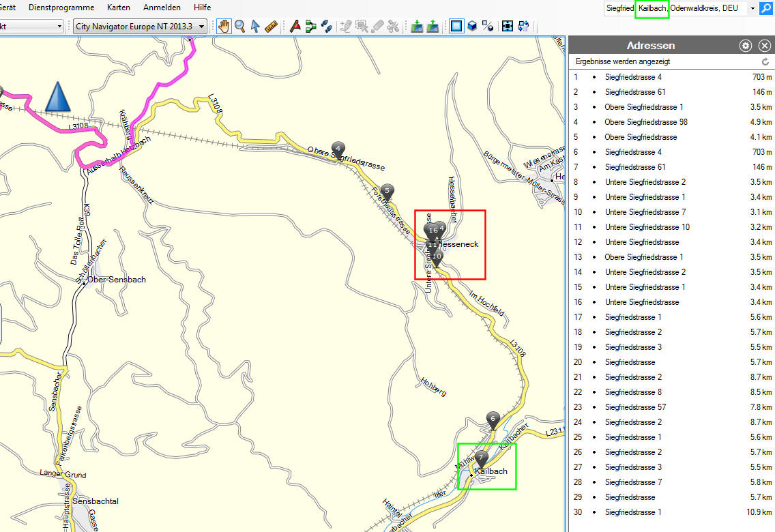The width and height of the screenshot is (775, 532).
Task: Pick the Select arrow pointer tool
Action: [255, 27]
